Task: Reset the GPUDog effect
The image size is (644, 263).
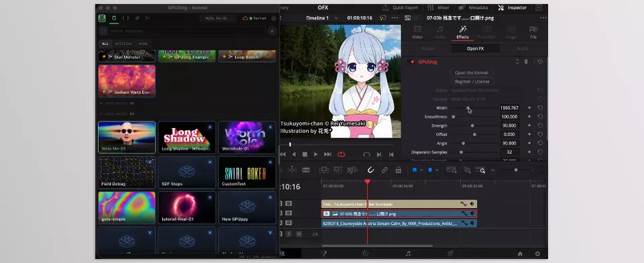Action: 540,62
